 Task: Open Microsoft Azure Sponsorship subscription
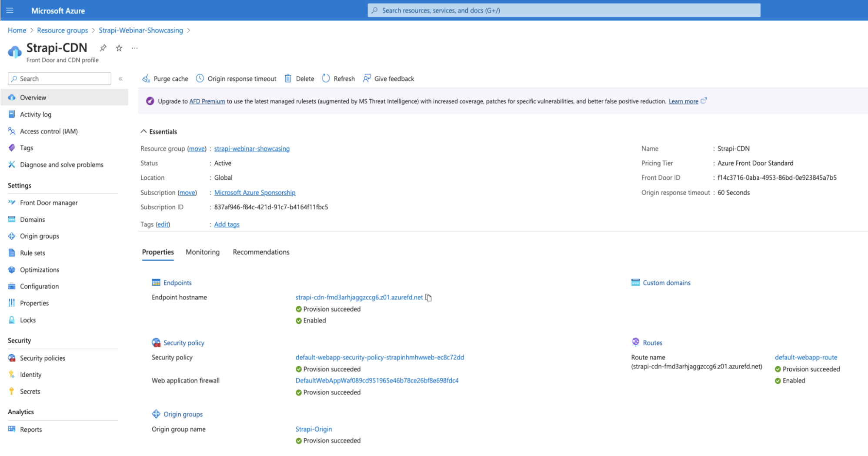click(x=255, y=193)
